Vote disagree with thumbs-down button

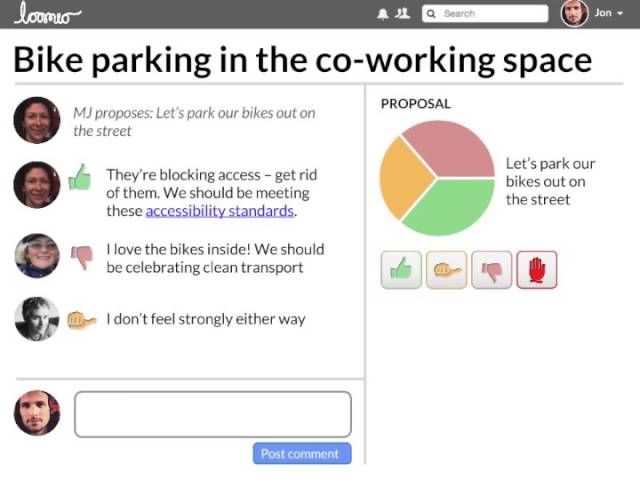coord(491,270)
